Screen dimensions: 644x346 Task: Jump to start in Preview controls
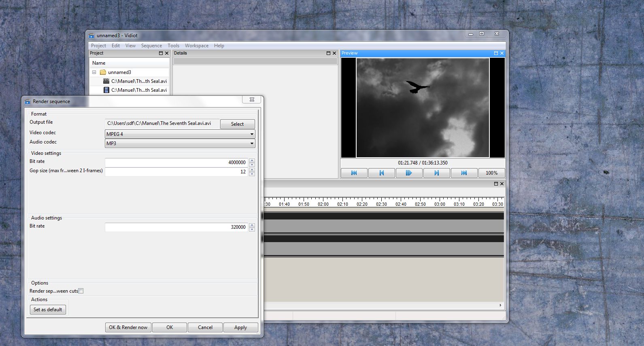354,173
